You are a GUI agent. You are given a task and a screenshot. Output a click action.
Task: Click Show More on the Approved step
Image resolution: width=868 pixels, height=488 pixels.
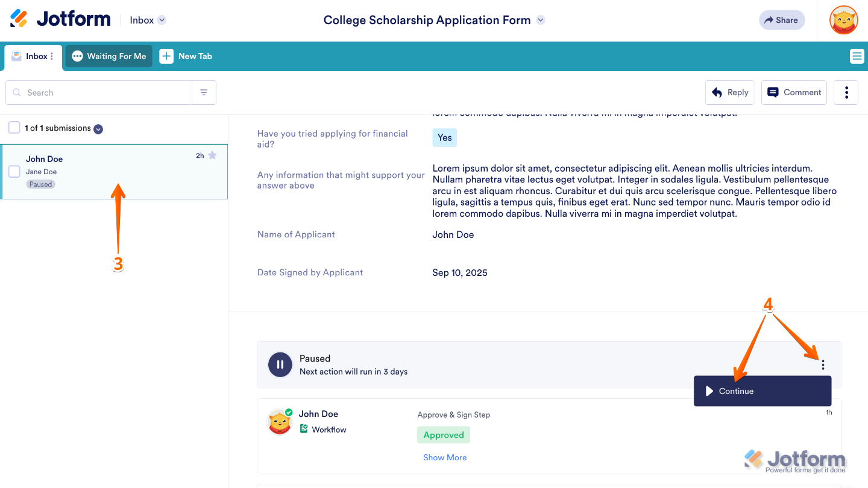(x=445, y=457)
